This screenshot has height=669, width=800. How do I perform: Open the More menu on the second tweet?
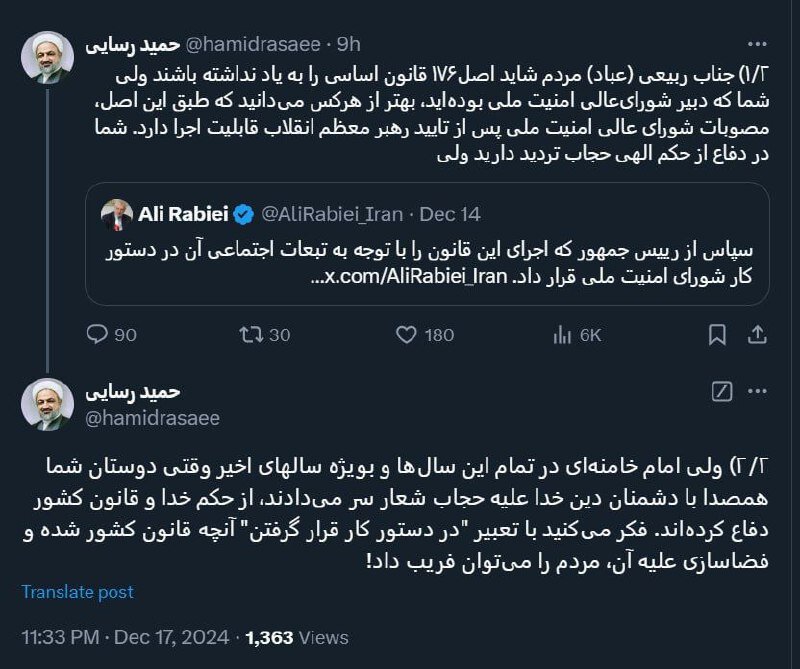click(x=757, y=391)
